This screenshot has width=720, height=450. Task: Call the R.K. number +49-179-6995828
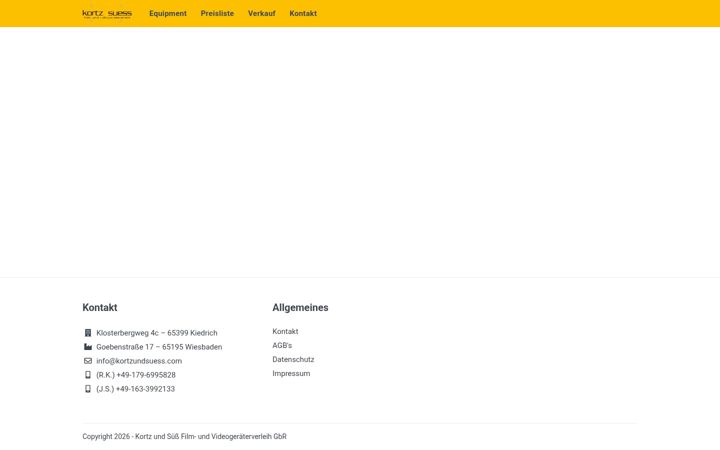coord(136,375)
